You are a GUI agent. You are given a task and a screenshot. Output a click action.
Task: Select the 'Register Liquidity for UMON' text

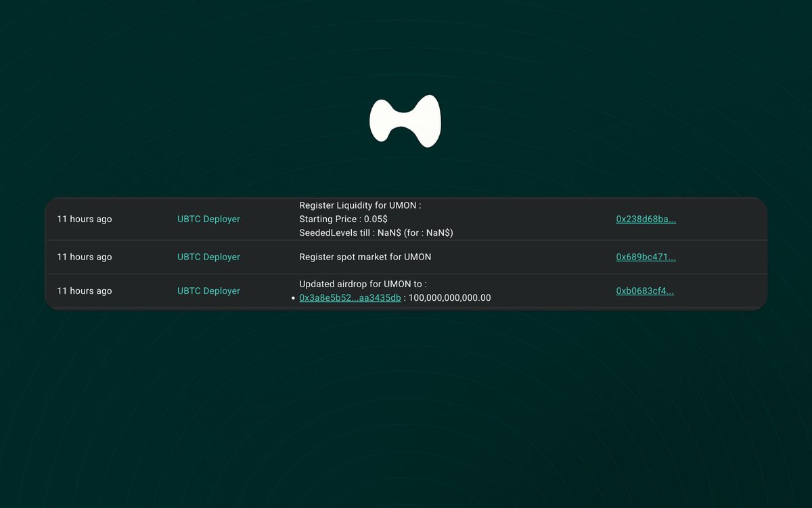360,205
